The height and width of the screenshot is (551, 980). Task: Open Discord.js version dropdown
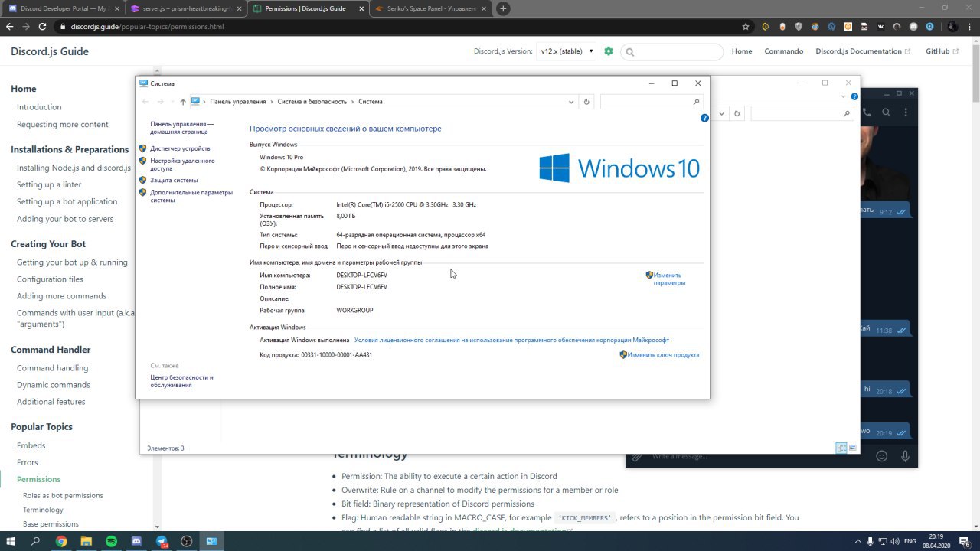[567, 51]
